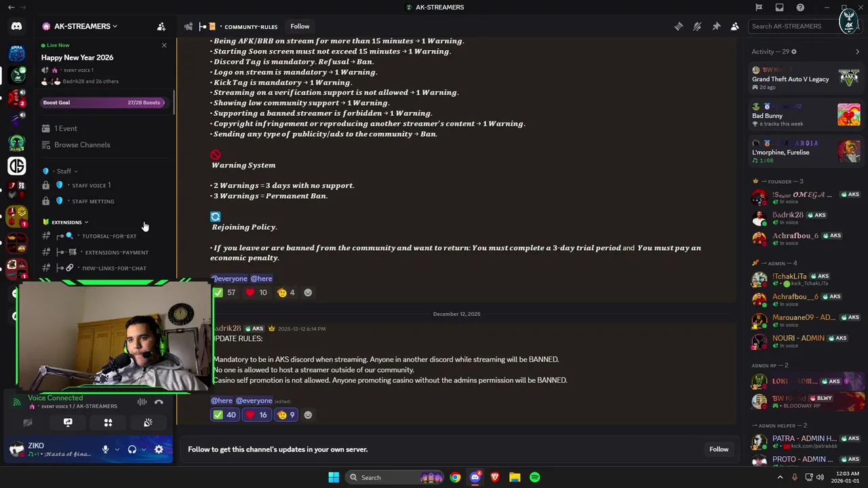This screenshot has height=488, width=868.
Task: Toggle the Show Member List icon
Action: [x=735, y=26]
